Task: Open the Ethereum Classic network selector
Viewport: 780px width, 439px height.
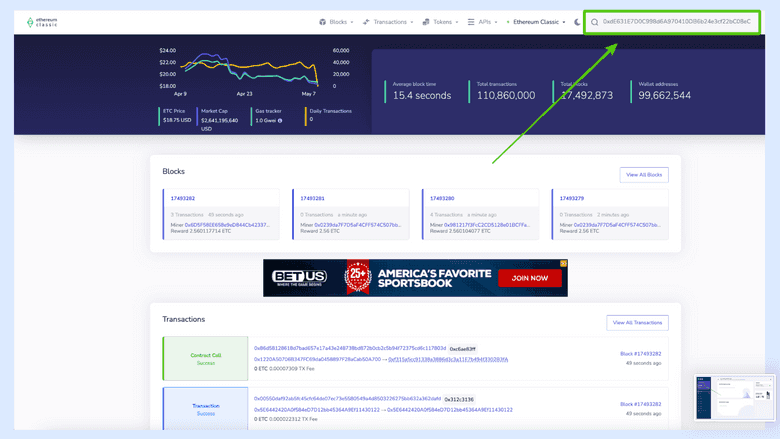Action: (x=537, y=22)
